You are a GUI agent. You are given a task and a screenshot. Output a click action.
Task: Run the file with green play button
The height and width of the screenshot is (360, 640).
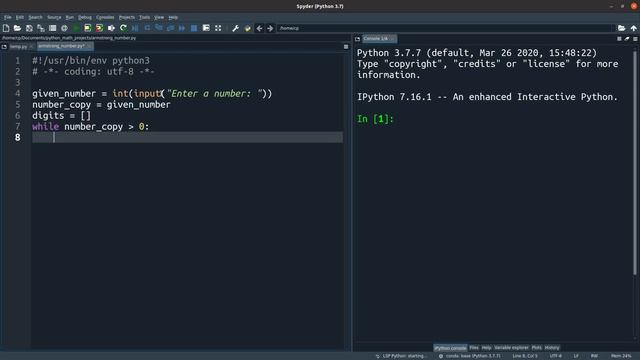[76, 28]
